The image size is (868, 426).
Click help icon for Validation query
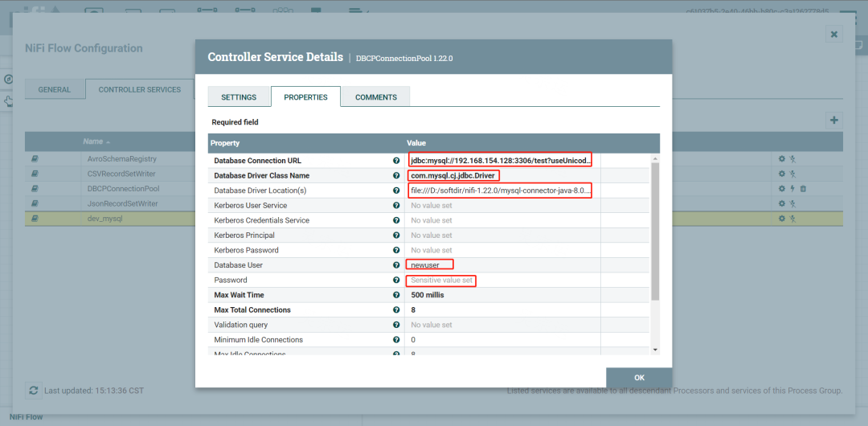[396, 326]
